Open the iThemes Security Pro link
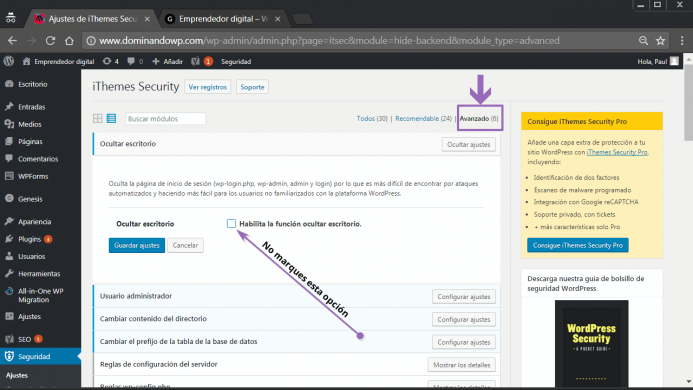The width and height of the screenshot is (693, 390). (617, 152)
